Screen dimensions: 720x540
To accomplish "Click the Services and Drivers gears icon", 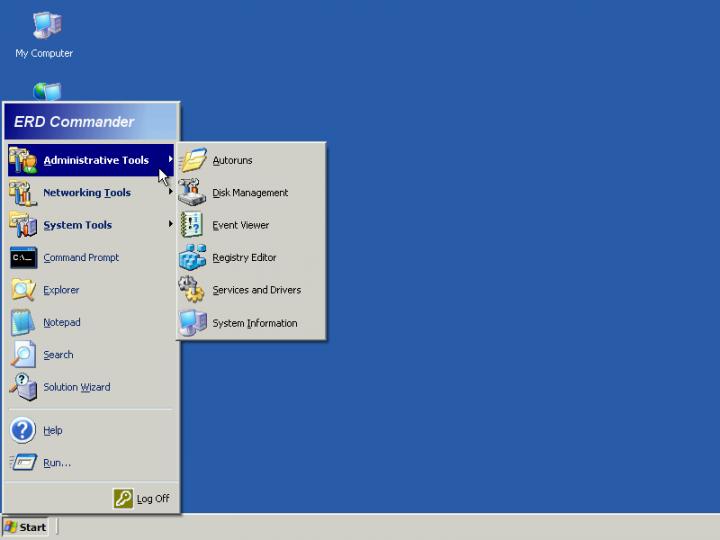I will [x=192, y=290].
